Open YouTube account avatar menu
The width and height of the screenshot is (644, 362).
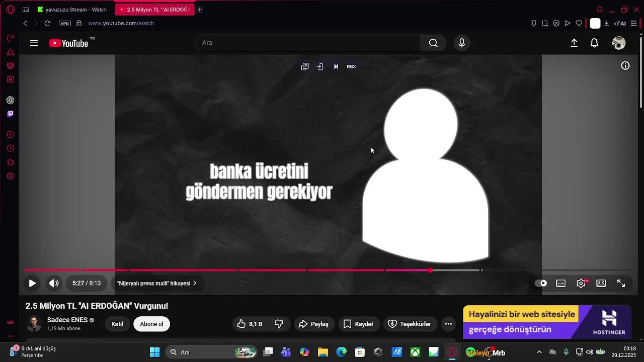619,43
